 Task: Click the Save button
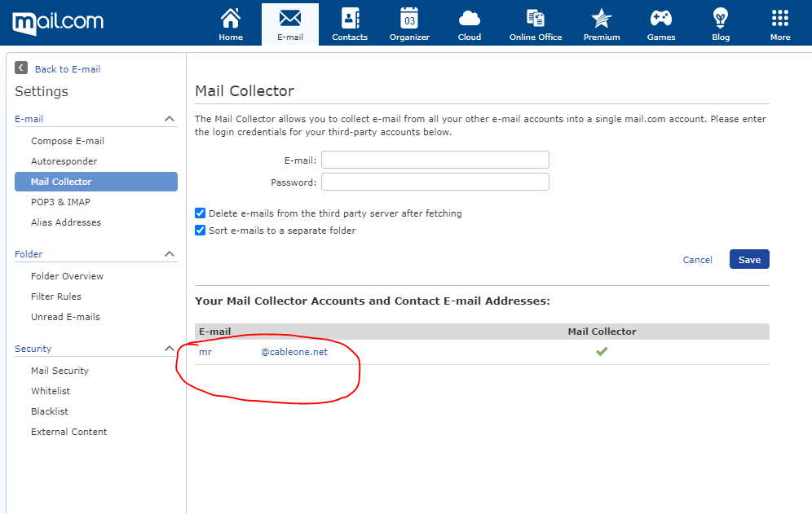(749, 259)
